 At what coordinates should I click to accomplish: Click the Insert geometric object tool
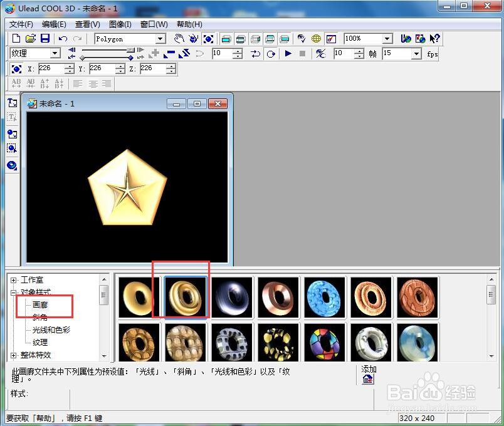click(12, 165)
